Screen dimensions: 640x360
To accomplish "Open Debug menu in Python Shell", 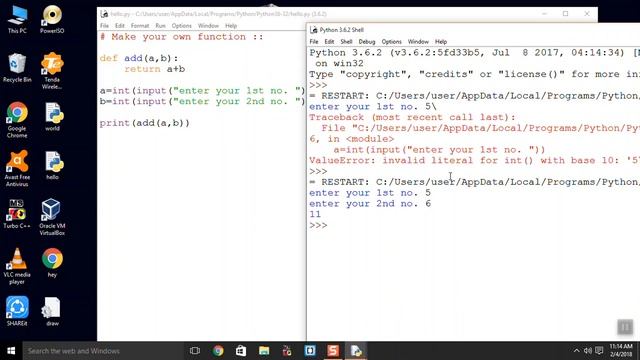I will 367,42.
